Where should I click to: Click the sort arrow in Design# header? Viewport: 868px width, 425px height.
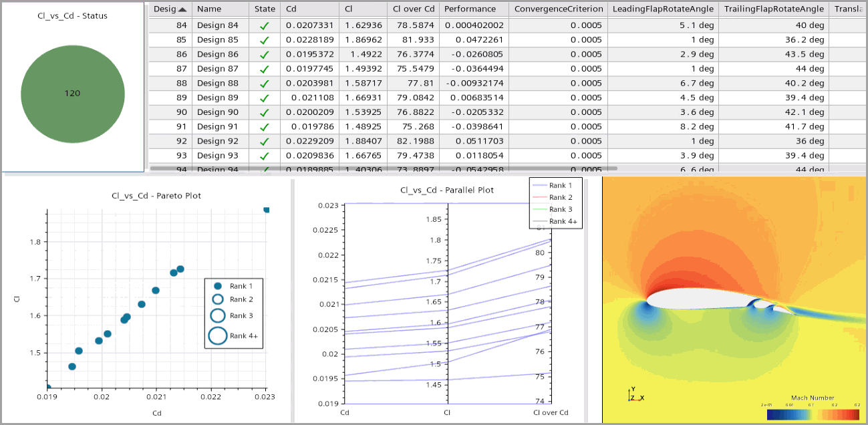pyautogui.click(x=182, y=9)
